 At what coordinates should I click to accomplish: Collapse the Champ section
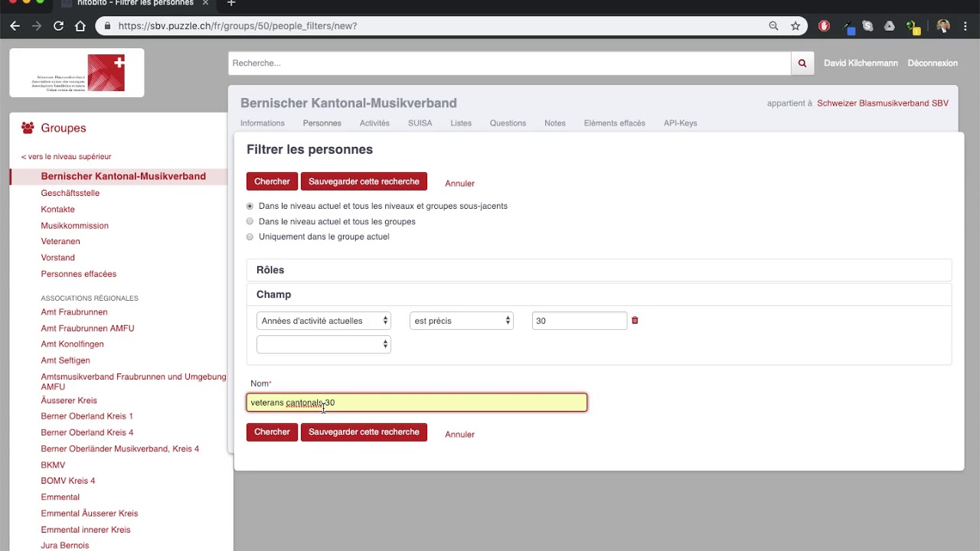[x=599, y=295]
